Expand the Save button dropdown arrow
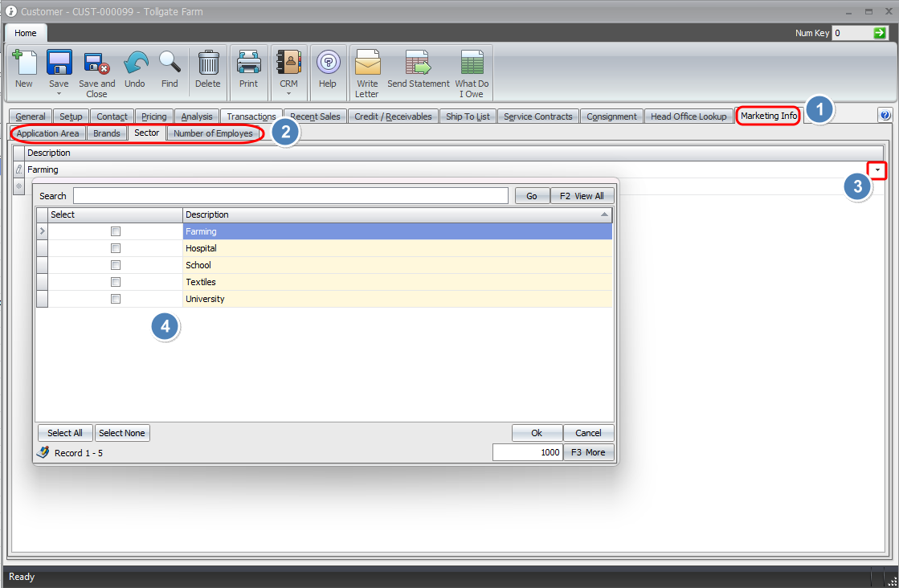This screenshot has height=588, width=899. point(59,94)
